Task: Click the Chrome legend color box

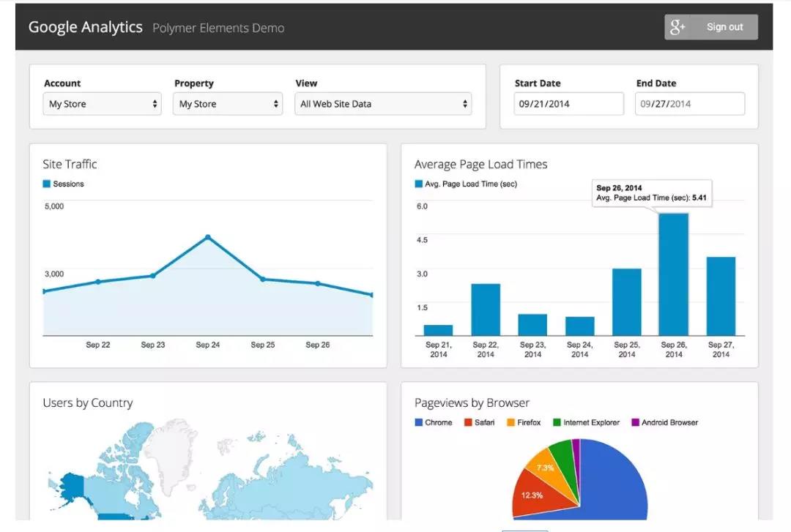Action: (419, 423)
